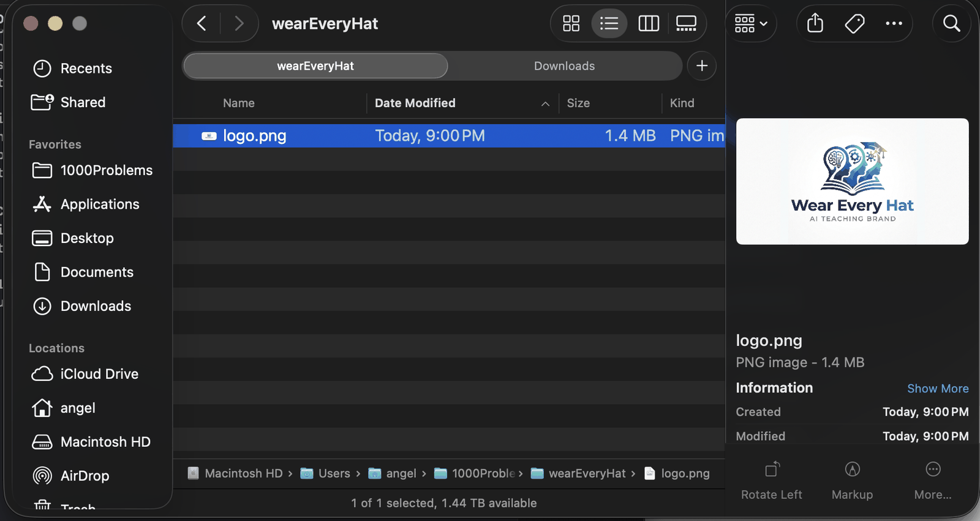The image size is (980, 521).
Task: Toggle Date Modified sort order arrow
Action: 545,103
